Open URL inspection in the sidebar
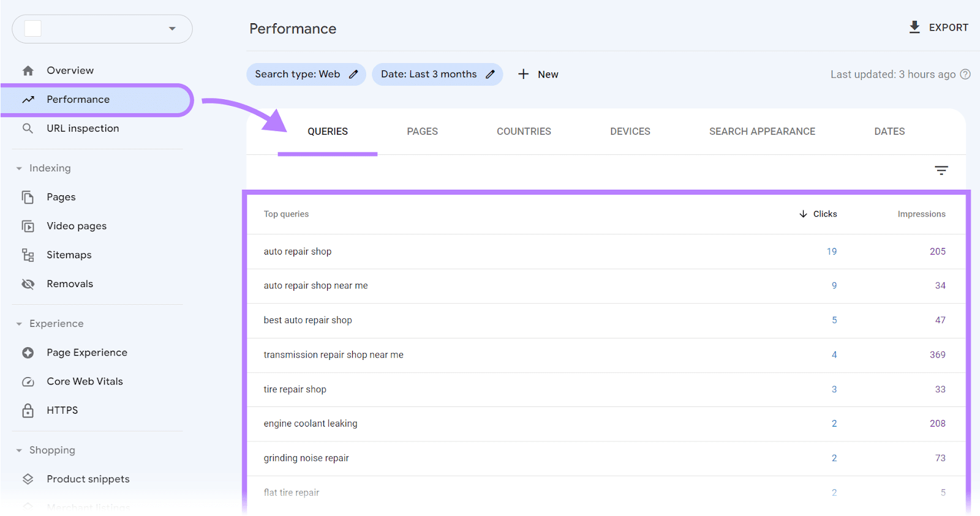 83,129
